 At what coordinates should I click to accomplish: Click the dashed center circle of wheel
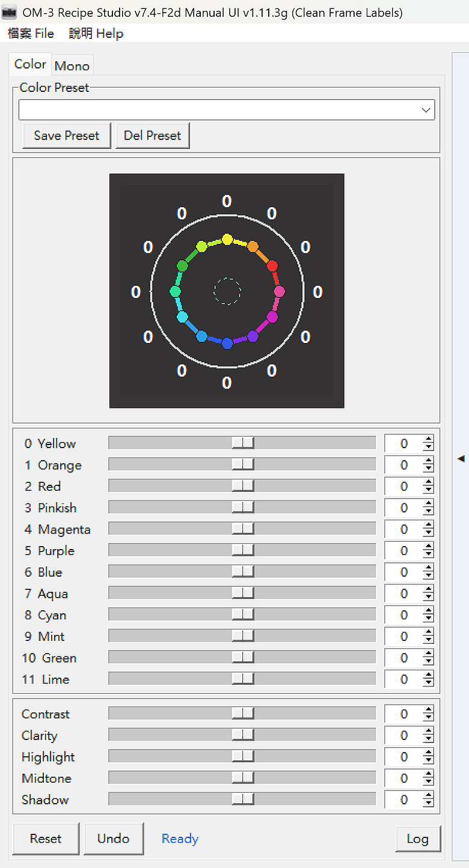[x=227, y=291]
